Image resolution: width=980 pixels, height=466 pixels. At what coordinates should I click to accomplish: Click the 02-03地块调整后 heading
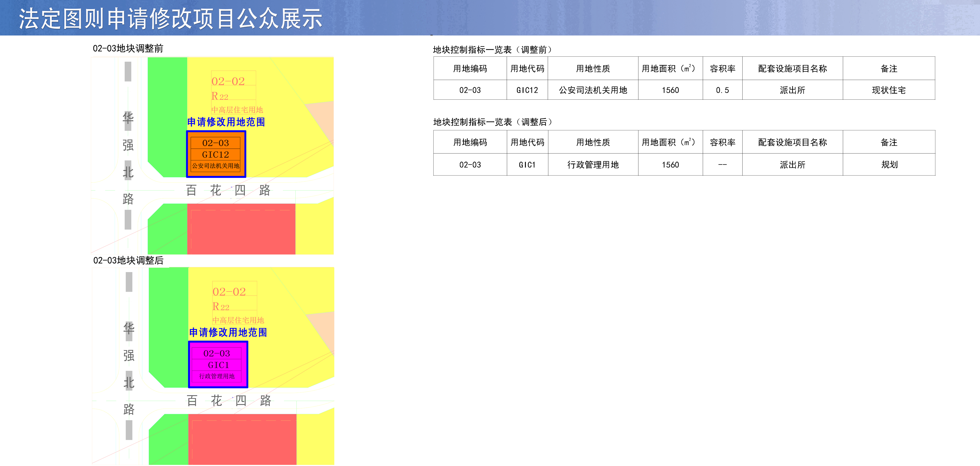coord(128,260)
